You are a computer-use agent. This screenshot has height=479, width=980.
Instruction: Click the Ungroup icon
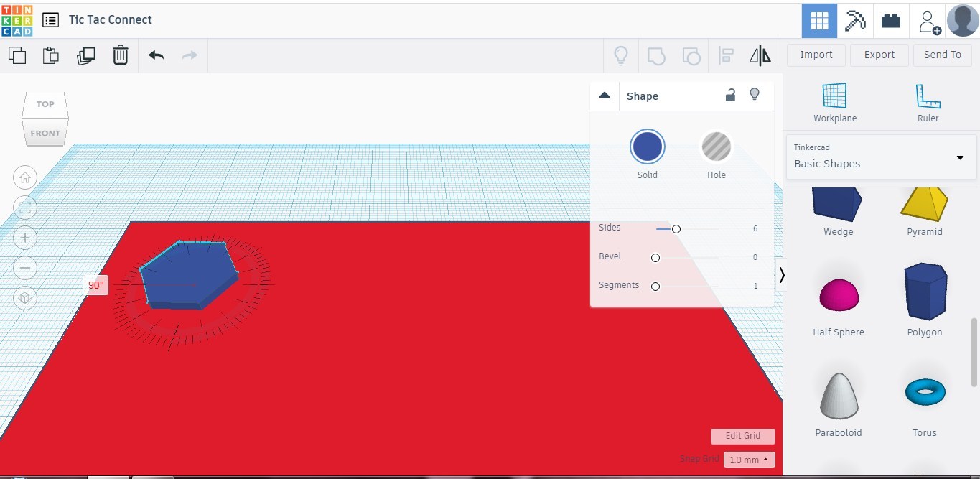pyautogui.click(x=691, y=55)
